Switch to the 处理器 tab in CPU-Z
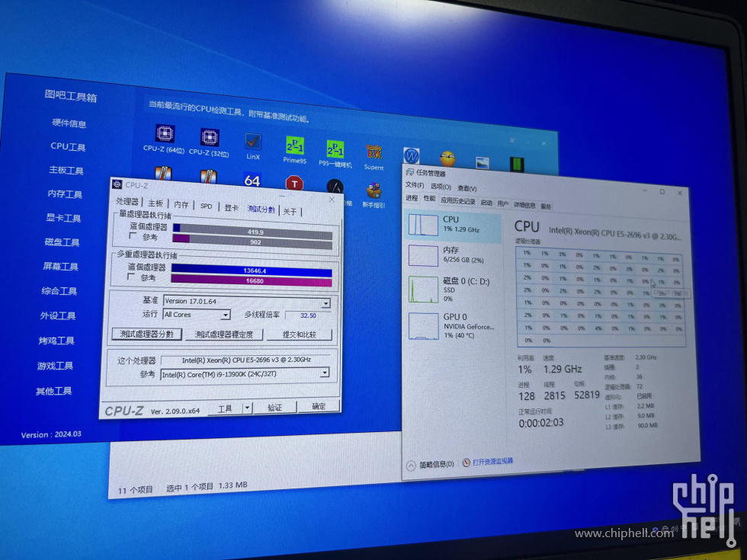Screen dimensions: 747x560 pos(127,201)
